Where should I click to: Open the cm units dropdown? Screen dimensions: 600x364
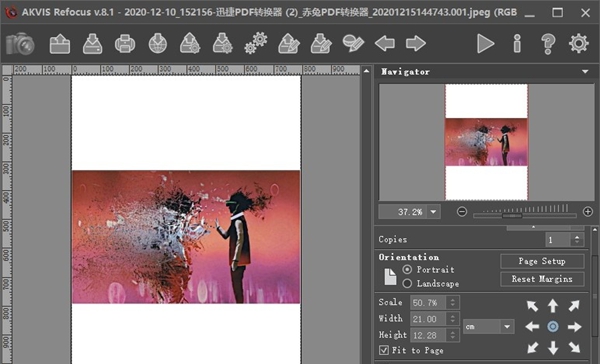pos(507,326)
